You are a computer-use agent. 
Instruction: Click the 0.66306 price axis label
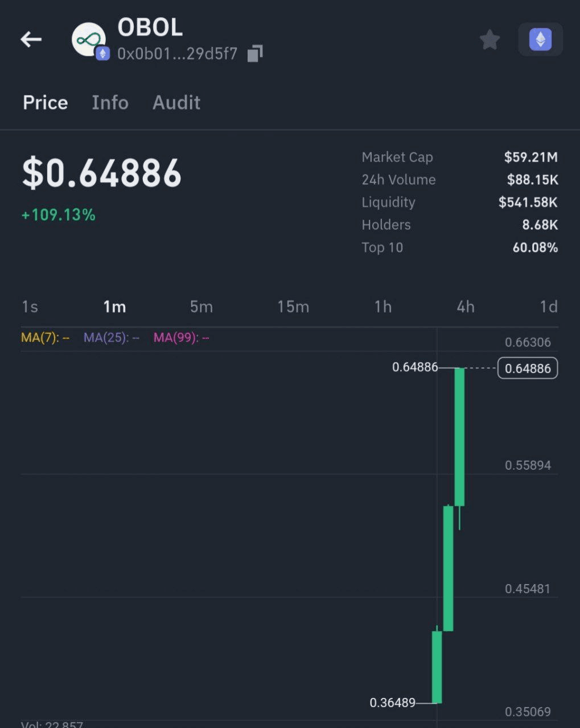tap(528, 342)
